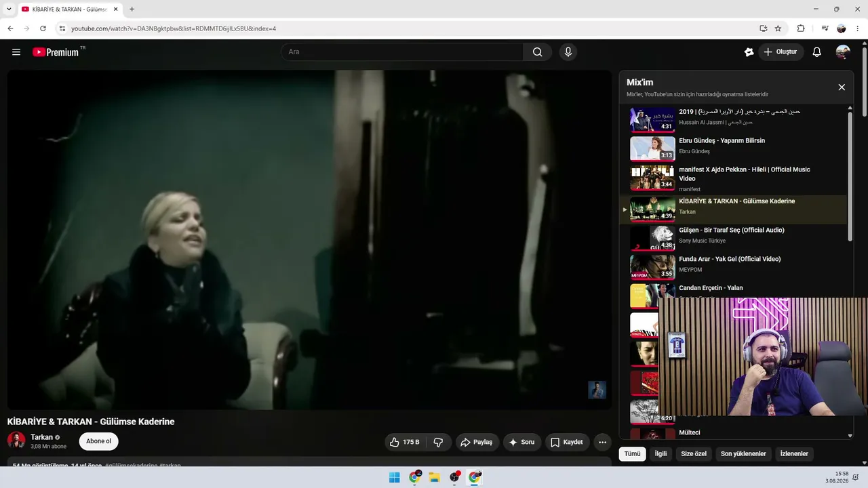Screen dimensions: 868x488
Task: Open the Windows Start menu
Action: 394,477
